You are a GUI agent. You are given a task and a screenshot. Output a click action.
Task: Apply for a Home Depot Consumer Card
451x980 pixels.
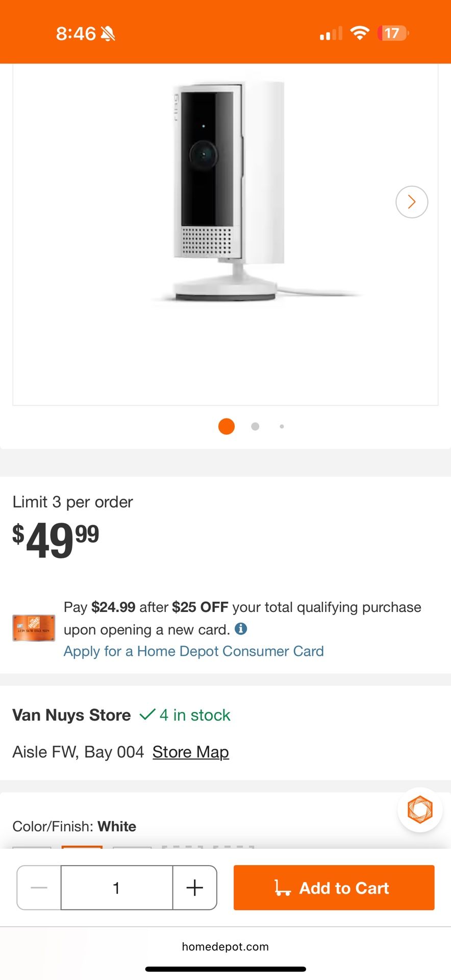point(193,651)
